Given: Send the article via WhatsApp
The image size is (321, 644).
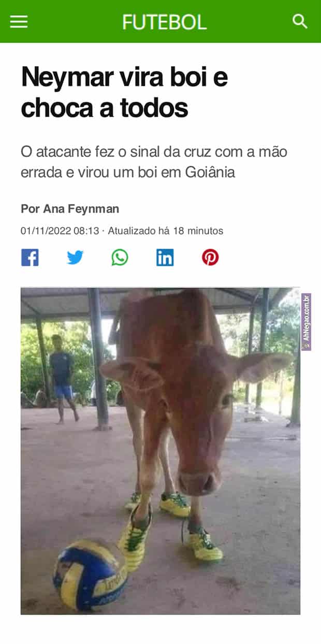Looking at the screenshot, I should coord(120,257).
